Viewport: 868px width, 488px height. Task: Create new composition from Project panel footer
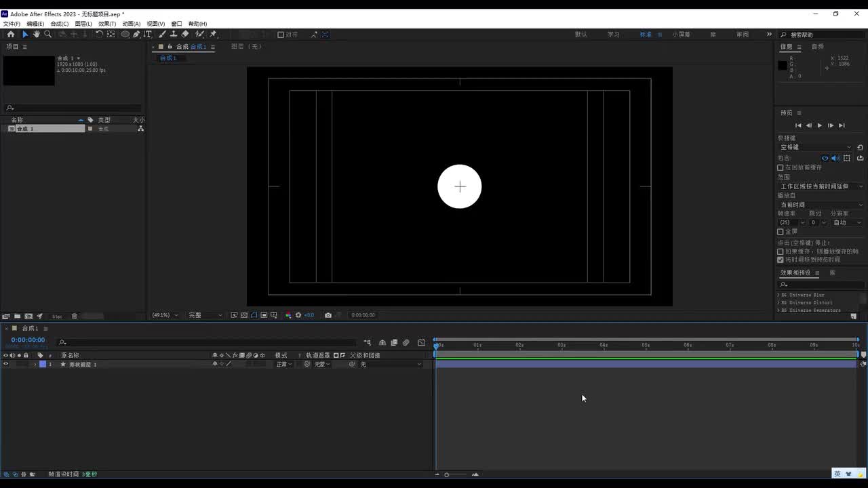click(28, 316)
